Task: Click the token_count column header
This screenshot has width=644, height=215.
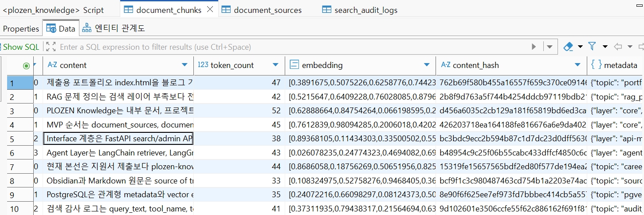Action: click(x=240, y=65)
